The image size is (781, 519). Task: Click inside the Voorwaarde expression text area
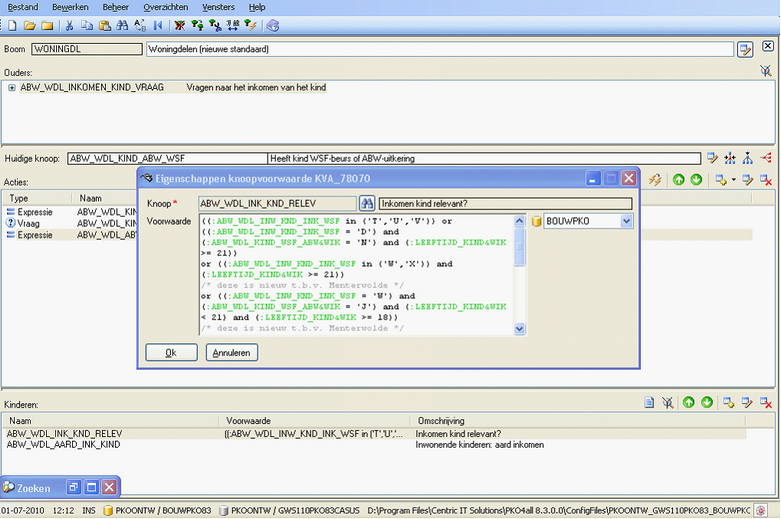[356, 274]
